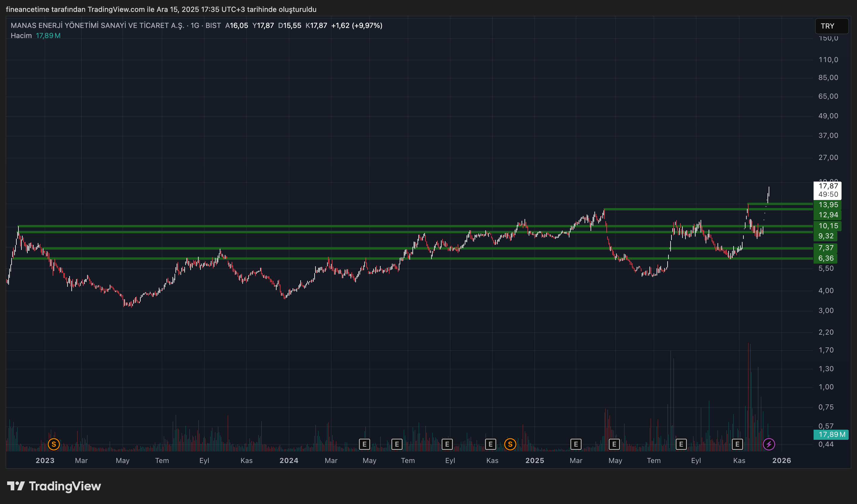Click the 17,89M volume label
Image resolution: width=857 pixels, height=504 pixels.
(x=831, y=434)
